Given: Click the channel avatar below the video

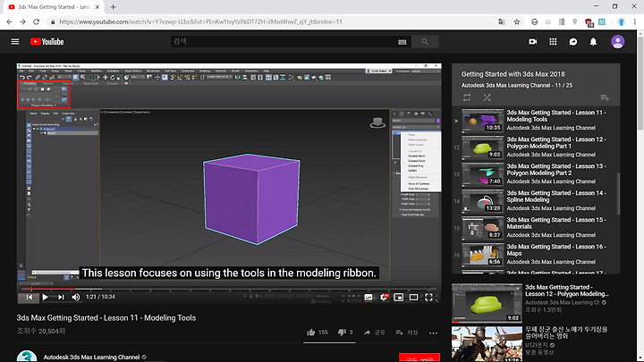Looking at the screenshot, I should point(27,357).
